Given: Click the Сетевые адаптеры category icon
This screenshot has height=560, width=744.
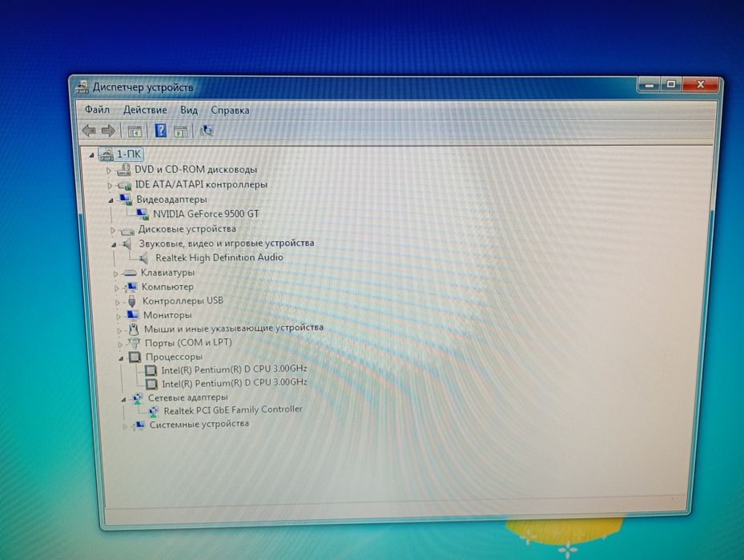Looking at the screenshot, I should tap(137, 397).
